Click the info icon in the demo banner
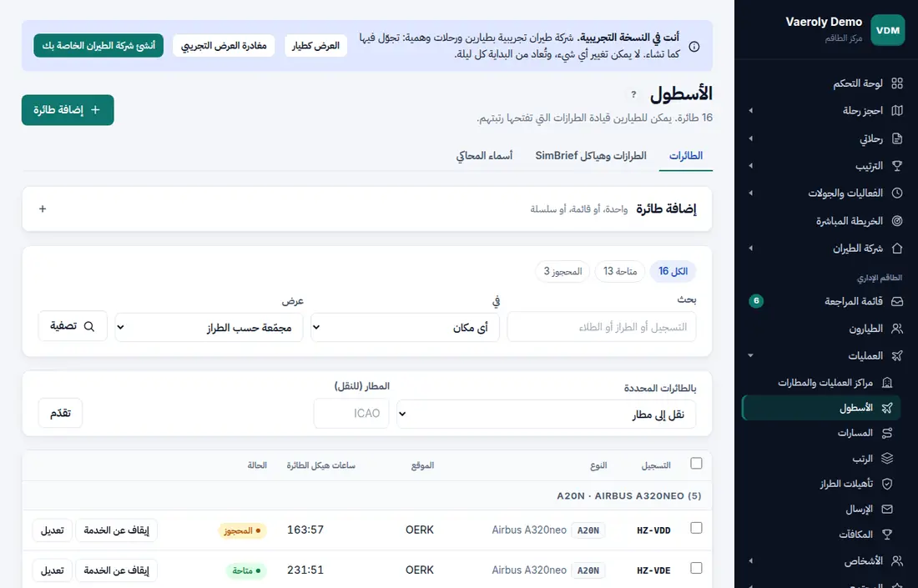This screenshot has height=588, width=918. 694,47
